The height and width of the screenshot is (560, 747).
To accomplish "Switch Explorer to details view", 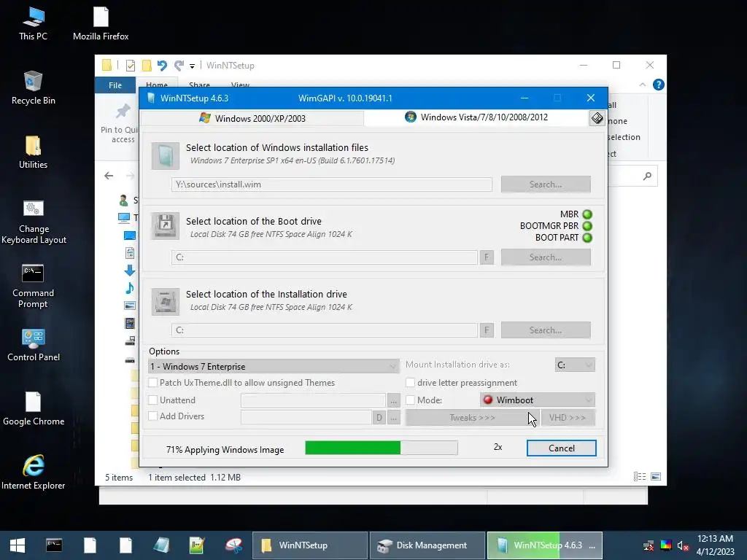I will pyautogui.click(x=640, y=477).
